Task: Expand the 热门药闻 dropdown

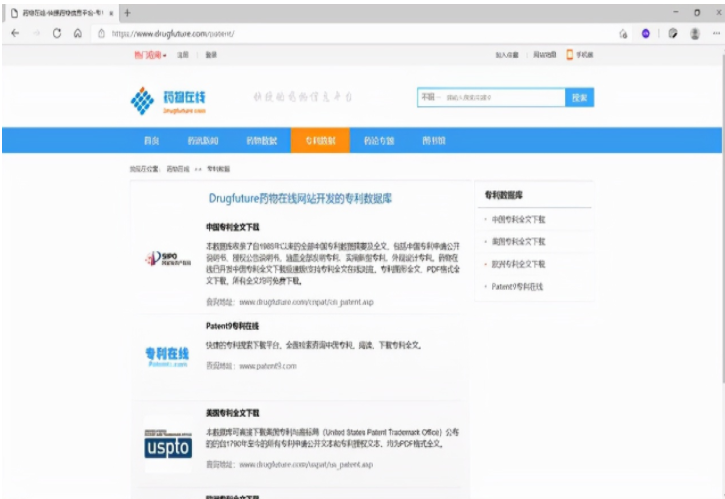Action: point(151,55)
